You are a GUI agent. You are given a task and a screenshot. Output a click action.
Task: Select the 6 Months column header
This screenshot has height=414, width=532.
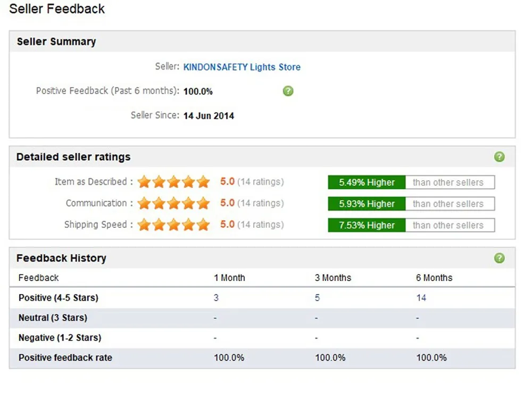tap(434, 278)
